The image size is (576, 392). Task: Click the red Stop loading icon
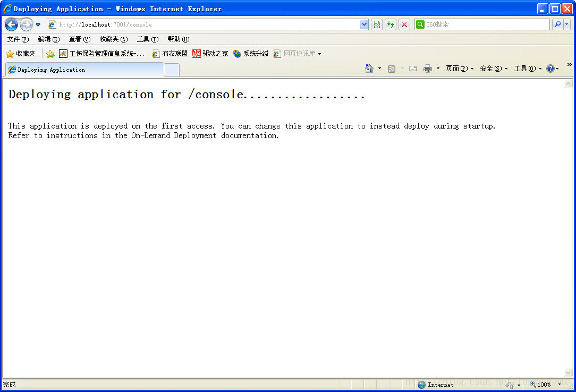[404, 24]
